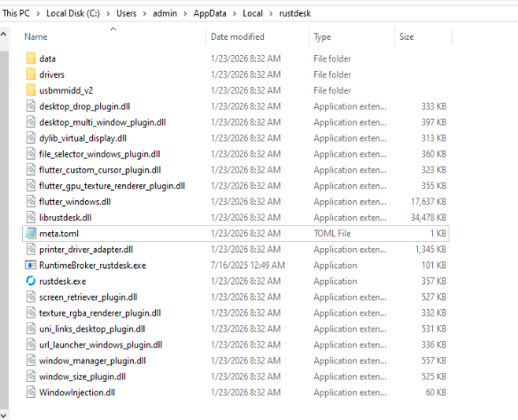This screenshot has height=420, width=518.
Task: Expand the chevron after admin in address bar
Action: click(x=185, y=13)
